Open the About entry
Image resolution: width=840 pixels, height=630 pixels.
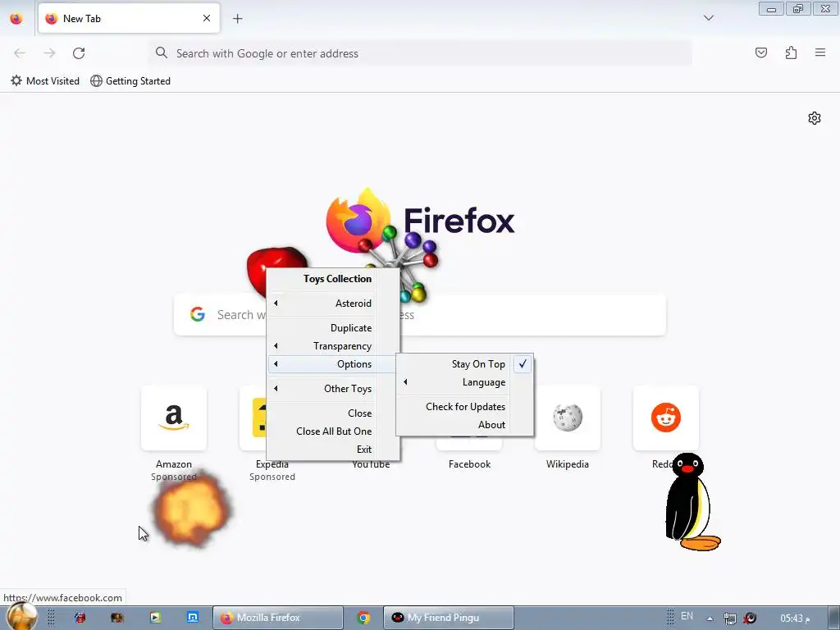(465, 425)
